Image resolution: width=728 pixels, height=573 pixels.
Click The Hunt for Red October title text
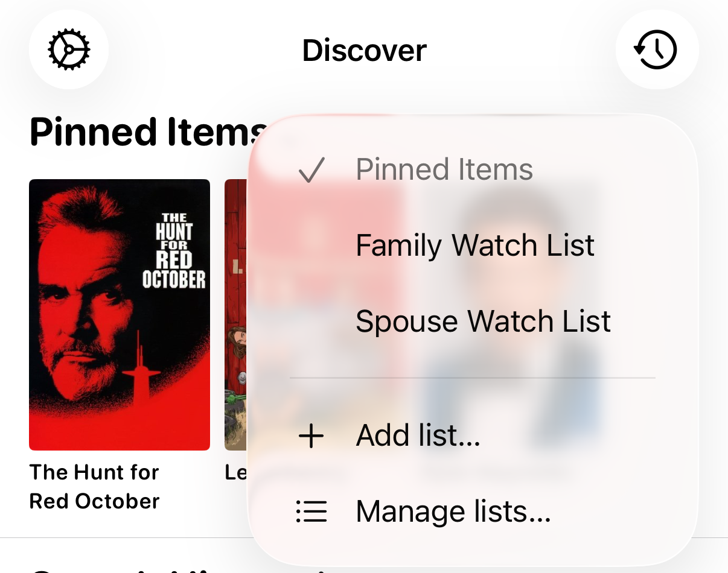(x=94, y=486)
